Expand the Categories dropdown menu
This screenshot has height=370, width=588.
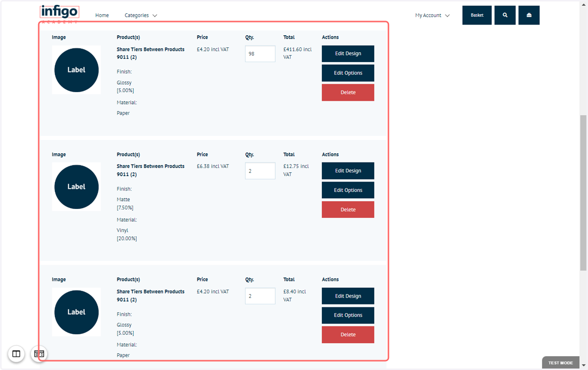(x=141, y=15)
